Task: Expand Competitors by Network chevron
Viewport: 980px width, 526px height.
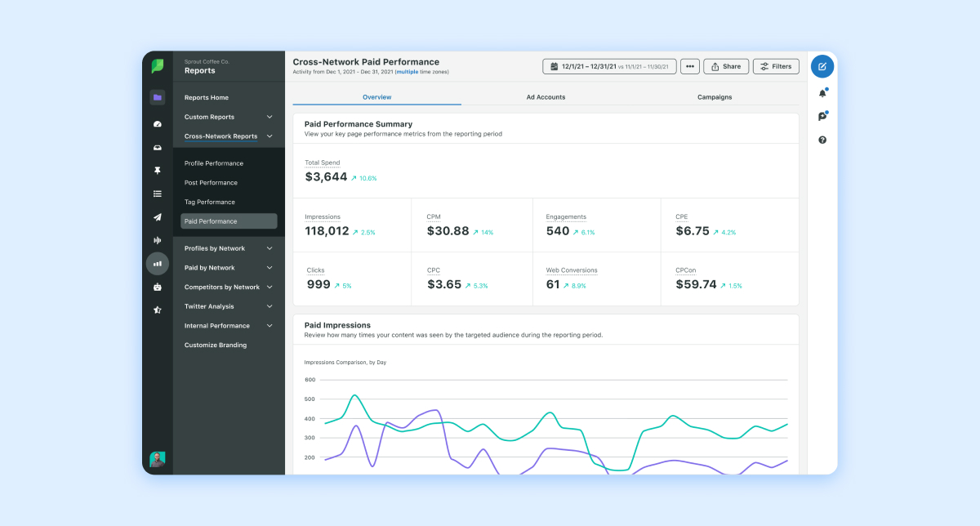Action: point(269,288)
